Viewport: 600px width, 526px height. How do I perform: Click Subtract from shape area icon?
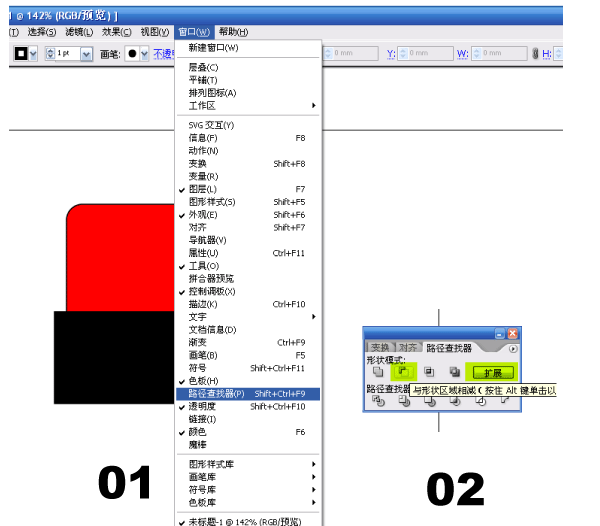coord(404,371)
